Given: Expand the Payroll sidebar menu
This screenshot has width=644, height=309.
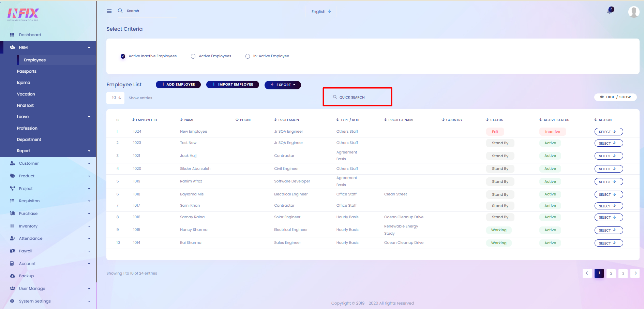Looking at the screenshot, I should click(x=89, y=251).
